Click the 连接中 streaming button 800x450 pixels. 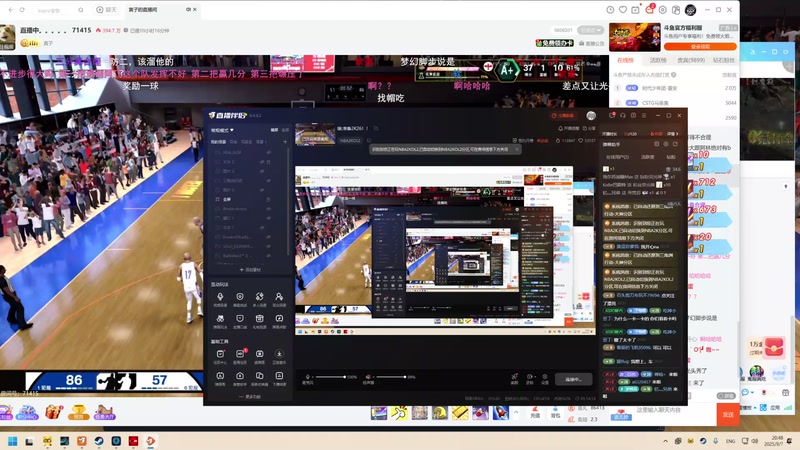pos(573,380)
